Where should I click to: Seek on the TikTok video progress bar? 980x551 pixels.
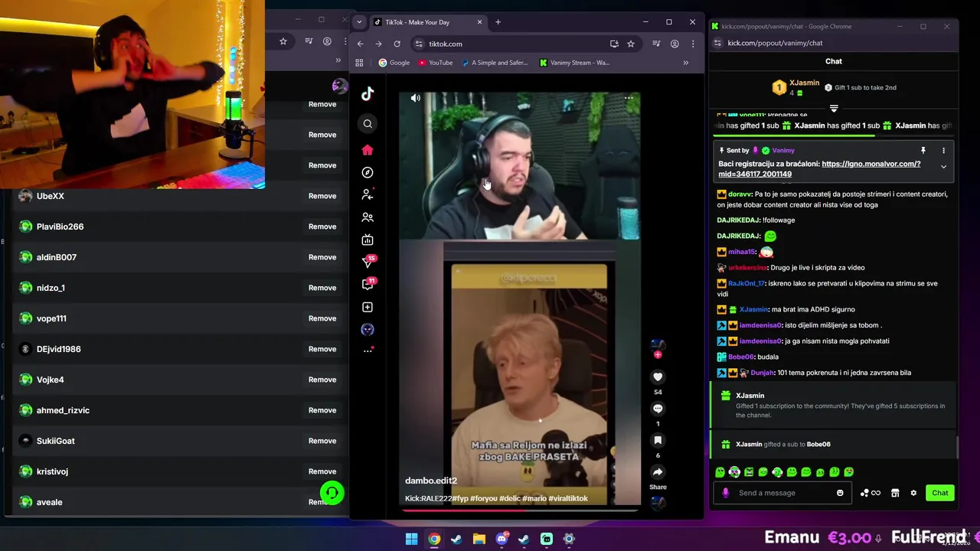click(x=519, y=509)
